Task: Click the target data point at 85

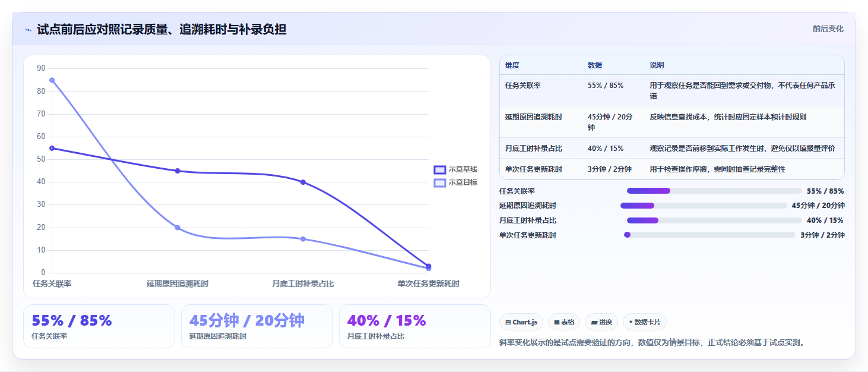Action: tap(52, 80)
